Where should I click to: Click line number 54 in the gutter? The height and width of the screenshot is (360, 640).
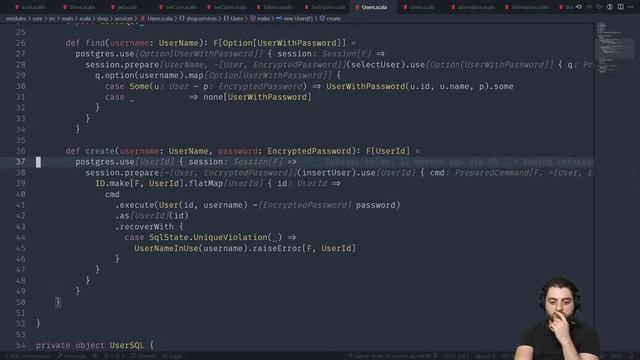pos(20,345)
